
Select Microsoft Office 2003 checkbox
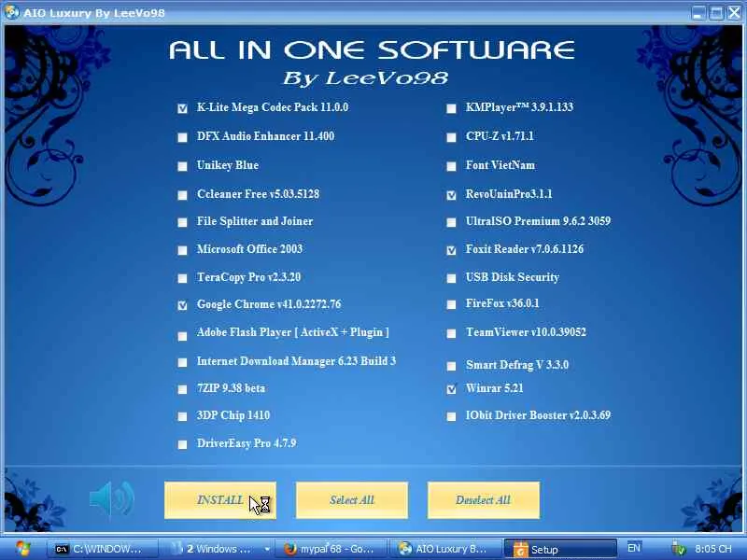coord(182,250)
